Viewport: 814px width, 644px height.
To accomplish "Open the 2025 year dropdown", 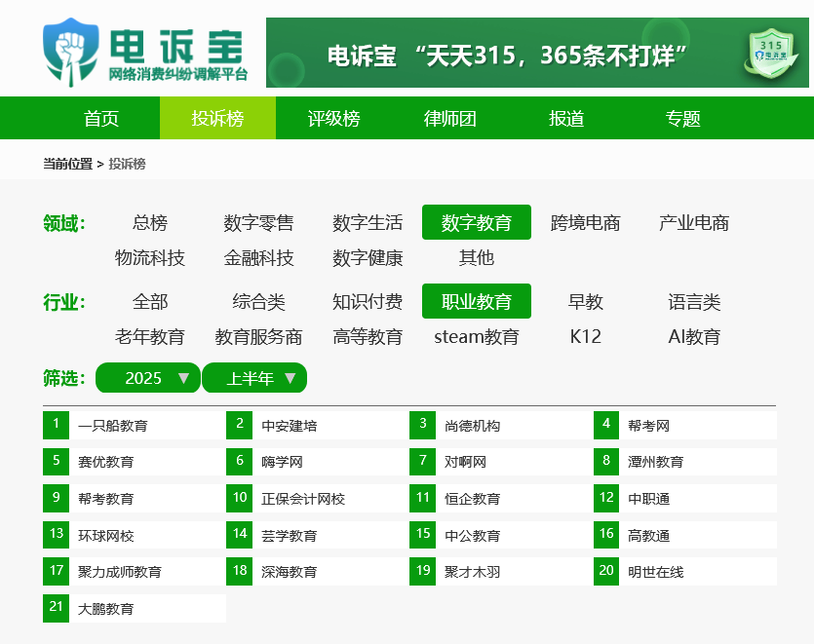I will click(148, 378).
